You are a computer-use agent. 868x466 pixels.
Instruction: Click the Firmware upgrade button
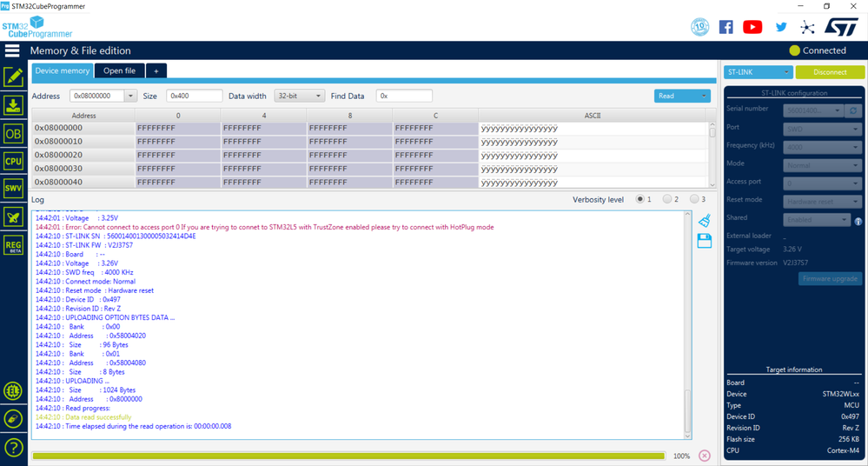click(x=829, y=279)
